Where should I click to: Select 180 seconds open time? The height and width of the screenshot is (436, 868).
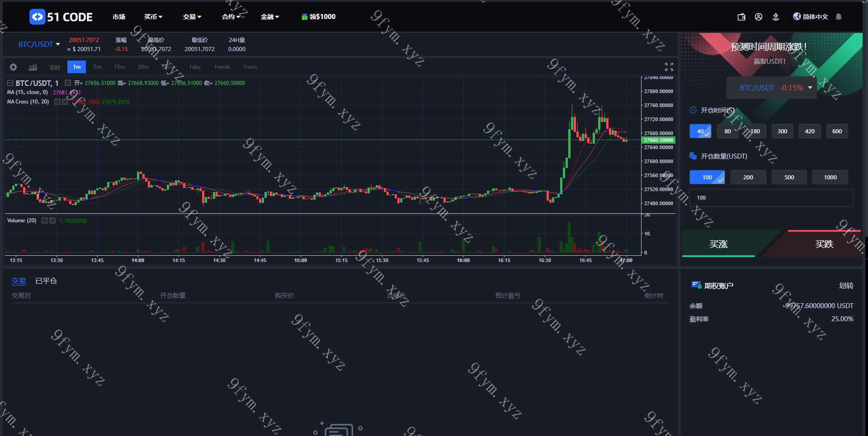click(x=755, y=131)
